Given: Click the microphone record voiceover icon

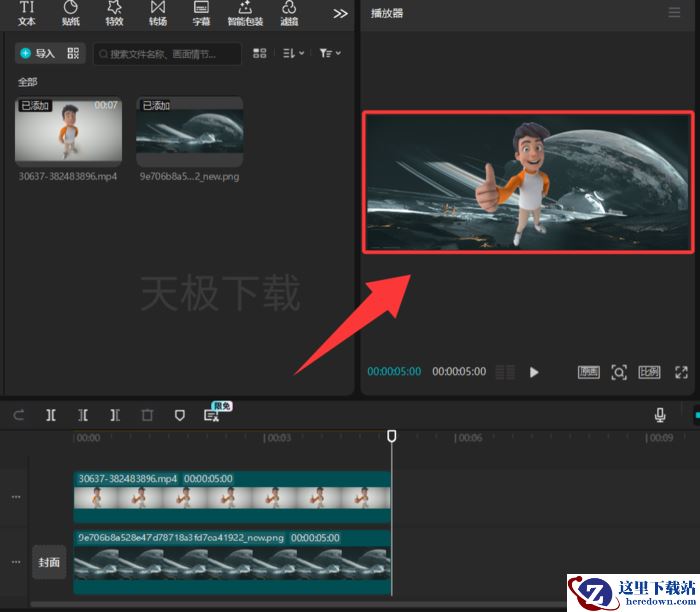Looking at the screenshot, I should pyautogui.click(x=660, y=415).
